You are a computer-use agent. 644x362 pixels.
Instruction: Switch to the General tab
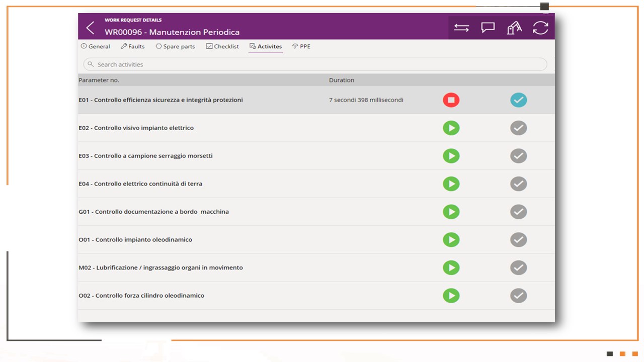(95, 46)
